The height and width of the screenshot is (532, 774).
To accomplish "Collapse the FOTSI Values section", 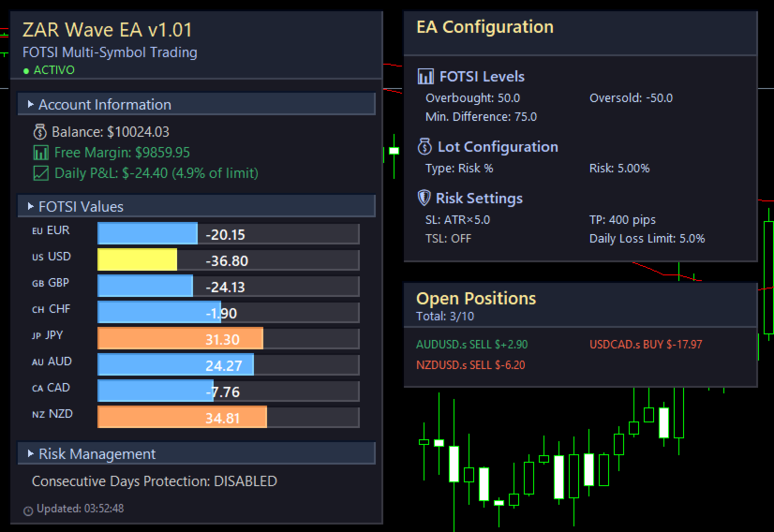I will click(x=31, y=206).
